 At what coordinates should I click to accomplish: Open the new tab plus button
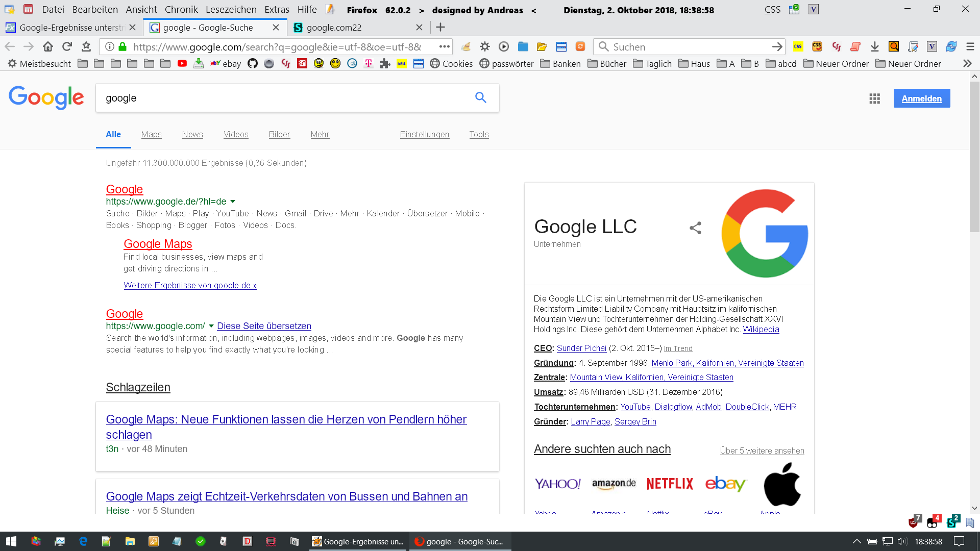[440, 28]
